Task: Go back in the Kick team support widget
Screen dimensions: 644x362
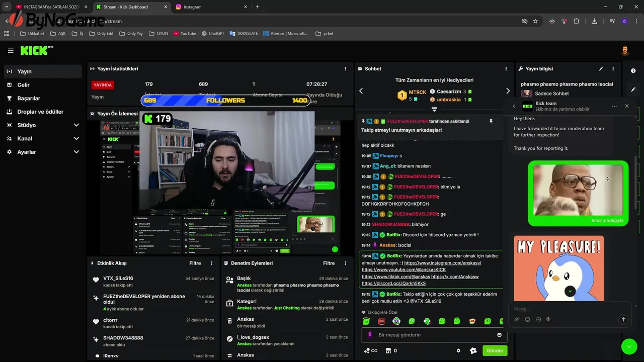Action: [514, 106]
